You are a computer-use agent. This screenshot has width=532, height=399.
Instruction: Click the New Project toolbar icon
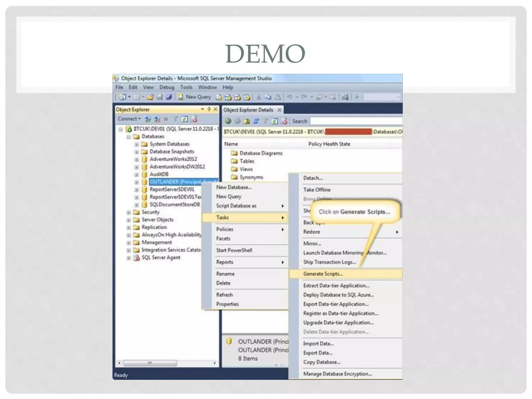(123, 97)
